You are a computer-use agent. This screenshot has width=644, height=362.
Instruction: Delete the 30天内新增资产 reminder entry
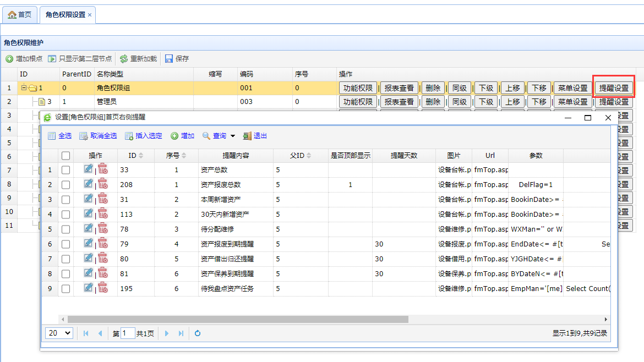(103, 213)
